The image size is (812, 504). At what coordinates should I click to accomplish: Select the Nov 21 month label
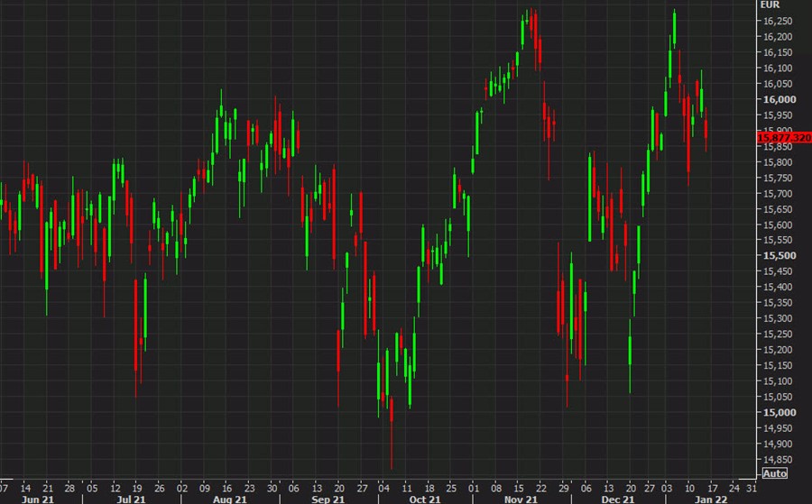(x=521, y=499)
